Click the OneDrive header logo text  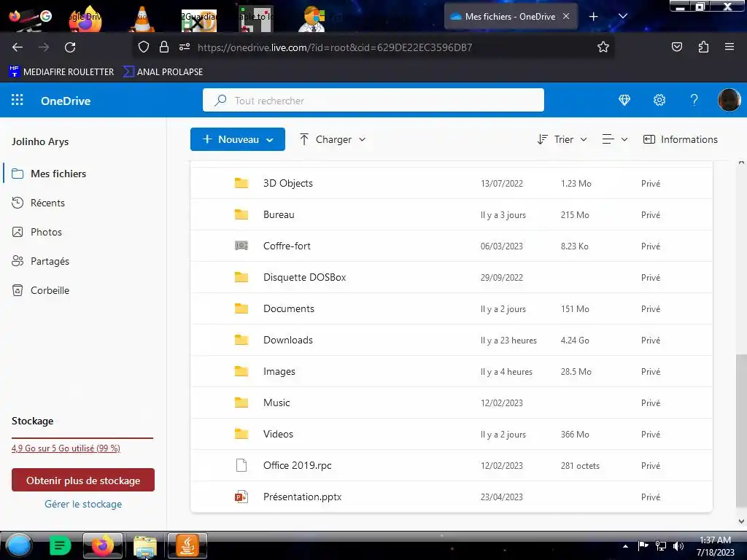point(66,101)
